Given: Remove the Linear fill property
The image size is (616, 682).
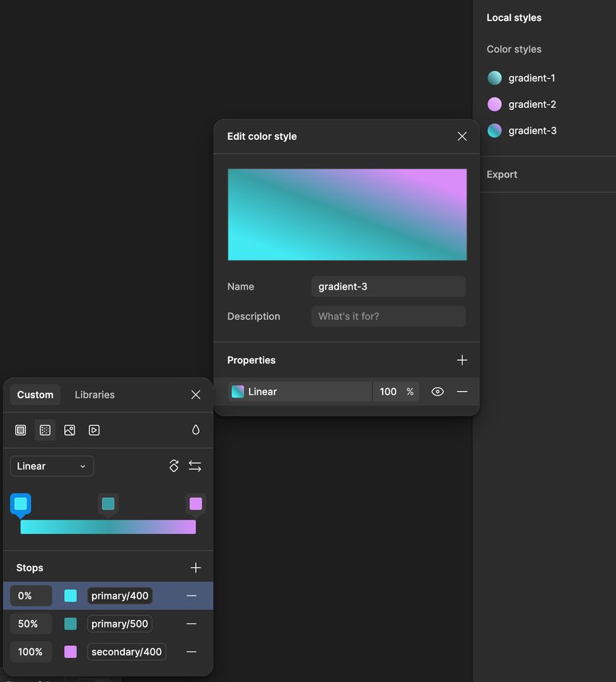Looking at the screenshot, I should [462, 392].
